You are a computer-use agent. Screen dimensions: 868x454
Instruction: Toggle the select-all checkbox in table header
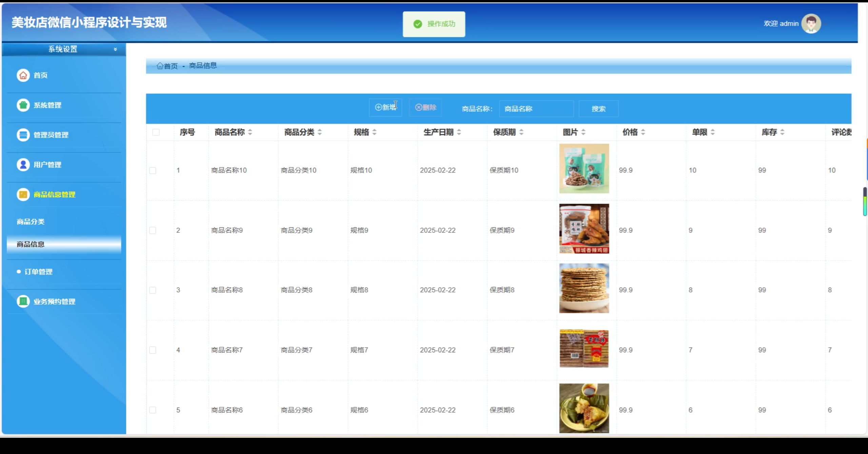156,132
